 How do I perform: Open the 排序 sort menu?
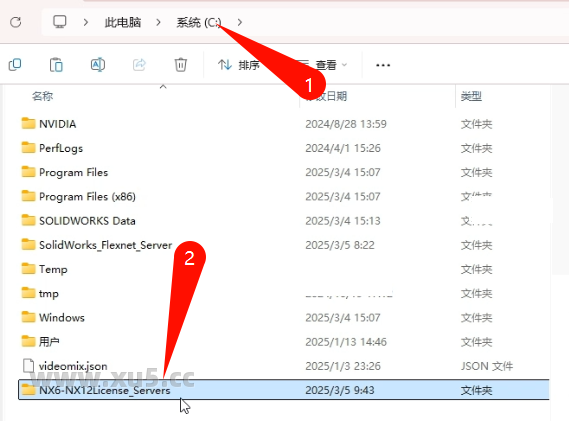coord(239,65)
